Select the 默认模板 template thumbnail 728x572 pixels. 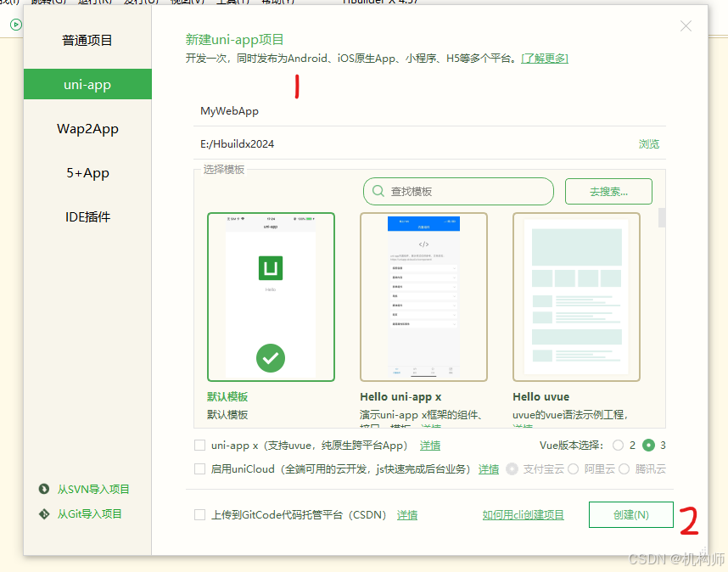(x=271, y=297)
